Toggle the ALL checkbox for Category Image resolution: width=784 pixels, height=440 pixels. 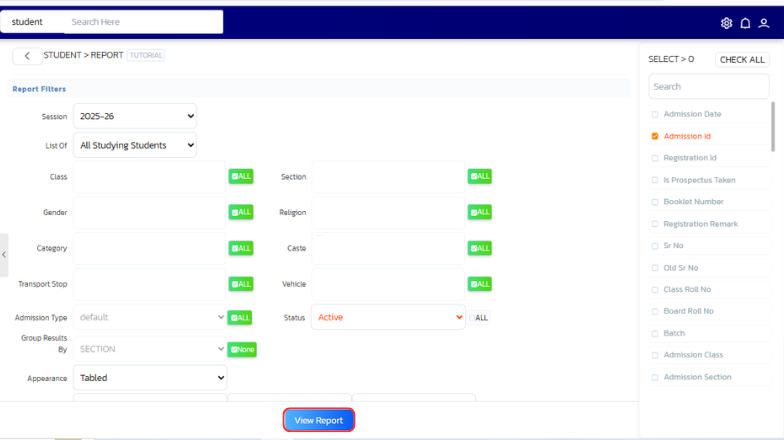click(240, 248)
